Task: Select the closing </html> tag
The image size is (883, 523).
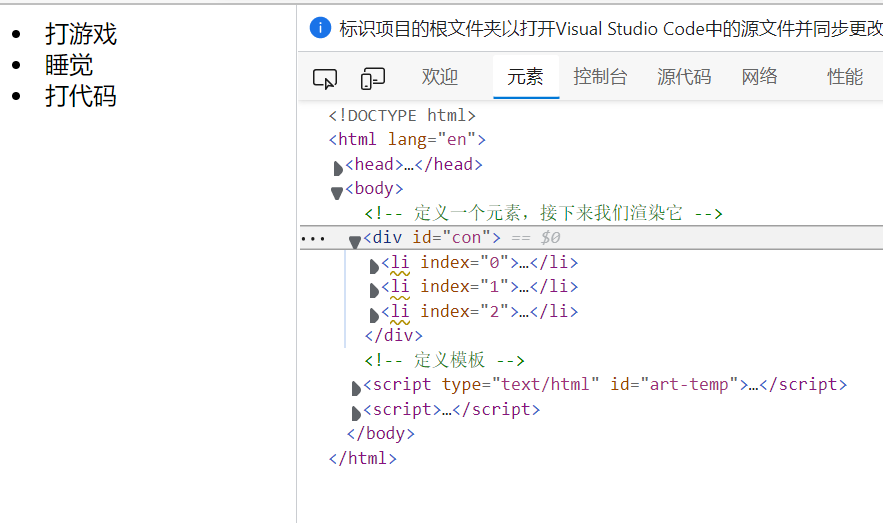Action: 363,458
